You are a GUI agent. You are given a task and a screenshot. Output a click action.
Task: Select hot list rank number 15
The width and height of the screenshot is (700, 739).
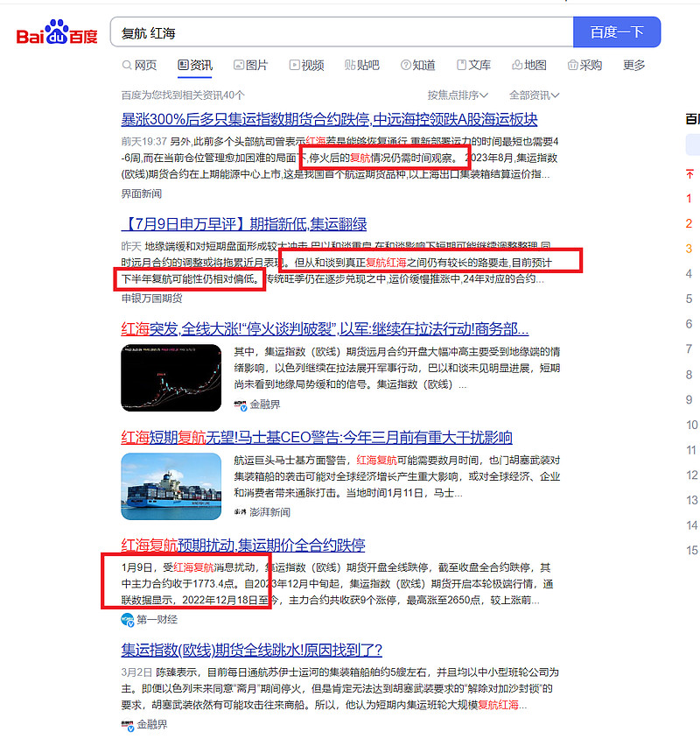tap(691, 550)
